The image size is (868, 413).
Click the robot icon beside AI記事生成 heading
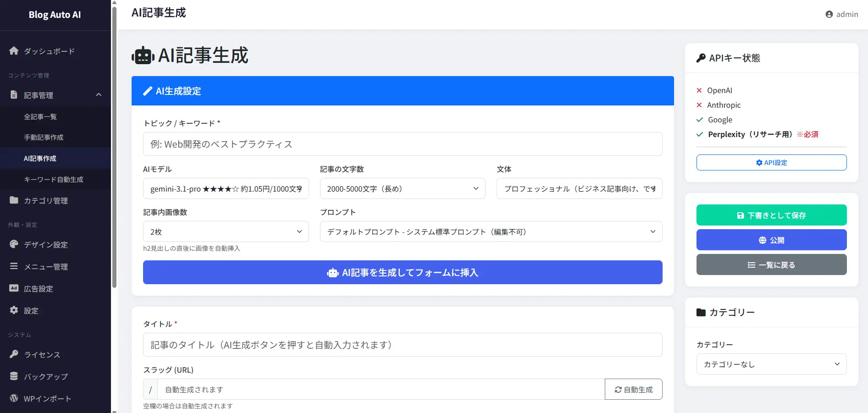143,56
